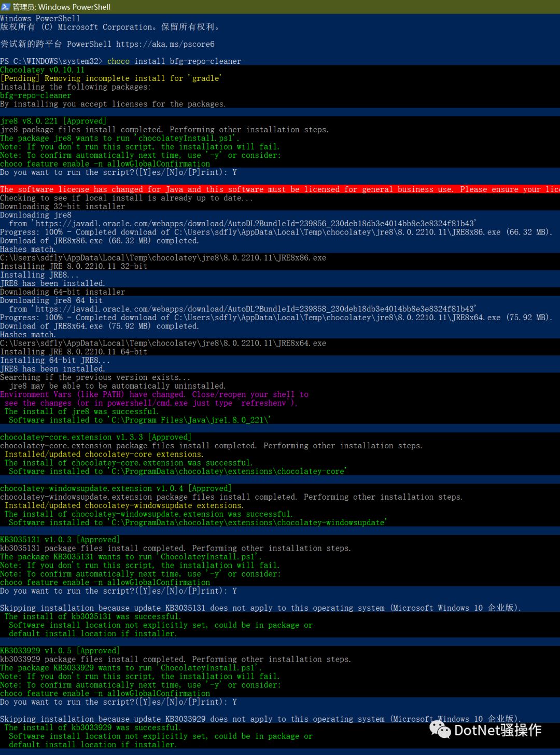This screenshot has width=560, height=755.
Task: Click 'Checking to see if local install' line
Action: [x=127, y=198]
